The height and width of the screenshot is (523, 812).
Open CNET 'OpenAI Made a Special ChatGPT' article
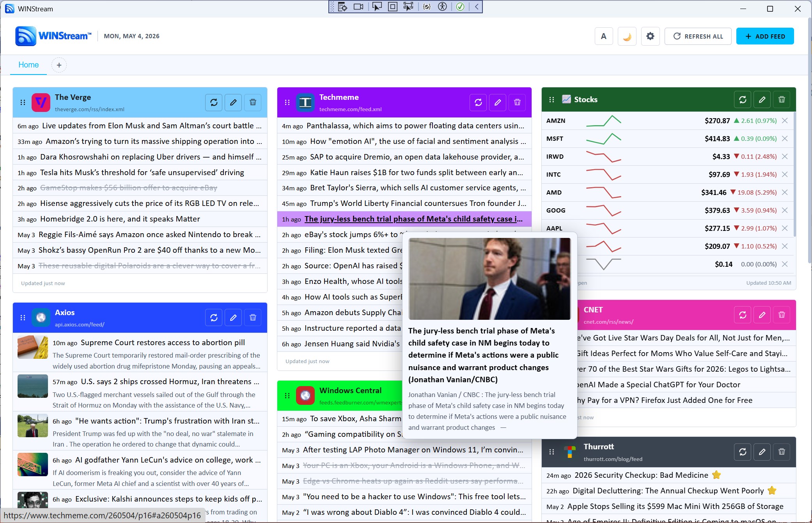659,385
